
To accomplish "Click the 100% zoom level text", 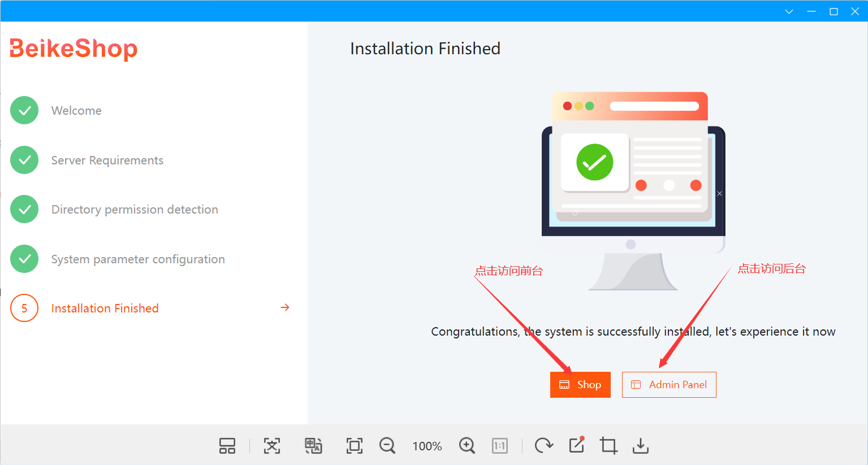I will click(427, 446).
